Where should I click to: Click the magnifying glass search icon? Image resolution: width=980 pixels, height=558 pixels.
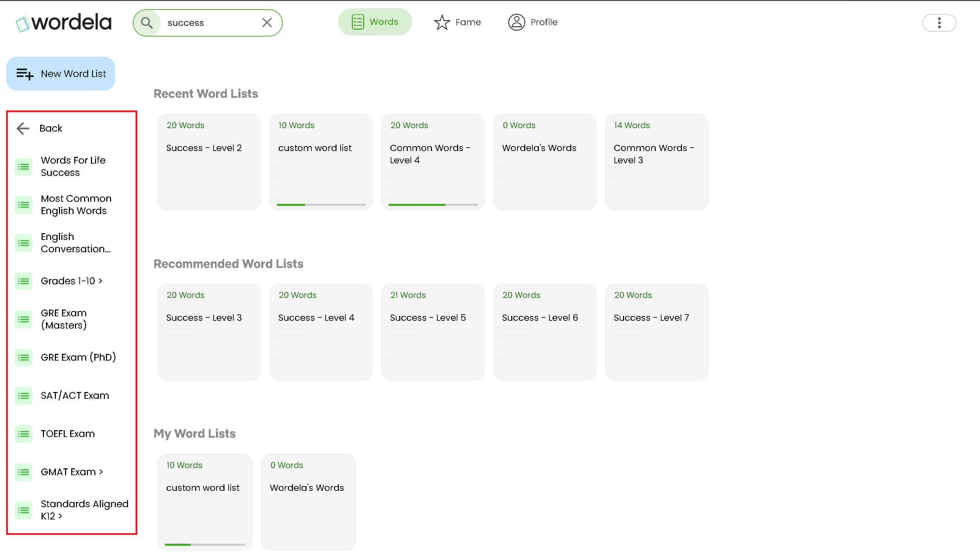click(147, 22)
